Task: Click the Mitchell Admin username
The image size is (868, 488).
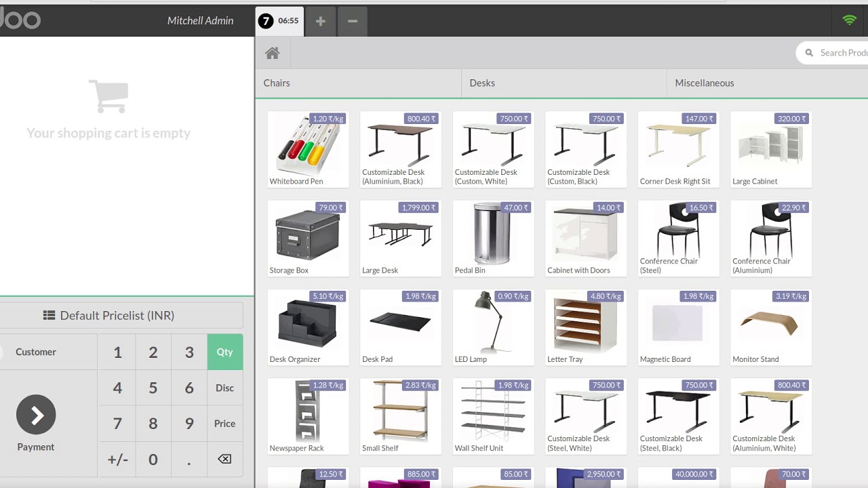Action: pyautogui.click(x=200, y=21)
